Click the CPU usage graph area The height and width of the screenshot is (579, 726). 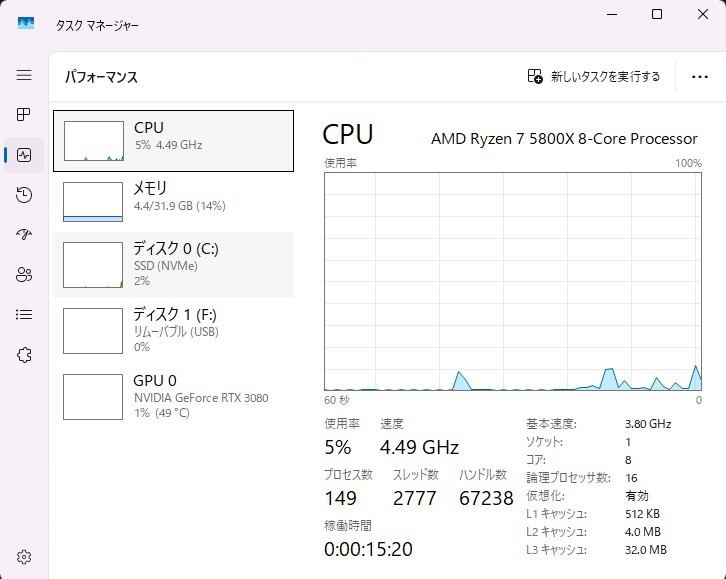[512, 280]
